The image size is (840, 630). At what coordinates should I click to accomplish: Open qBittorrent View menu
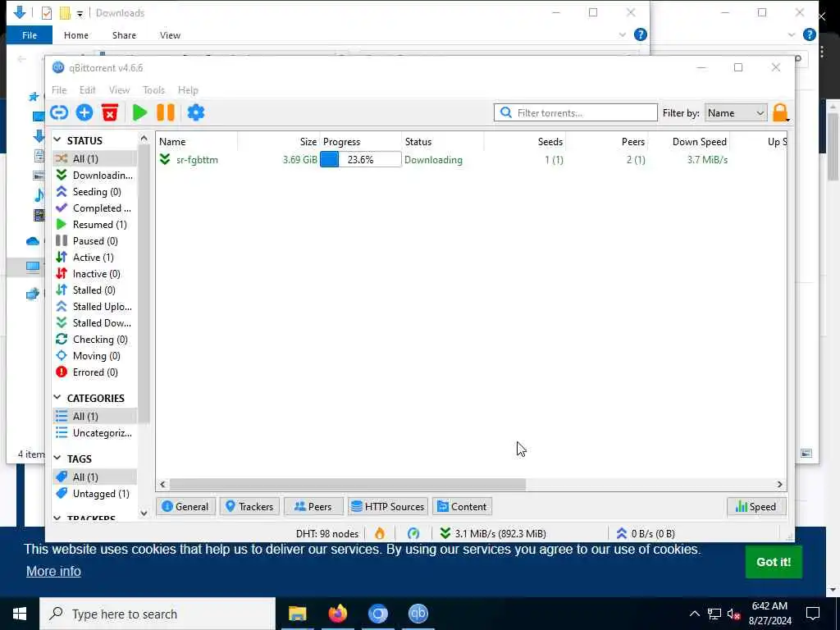(x=119, y=90)
